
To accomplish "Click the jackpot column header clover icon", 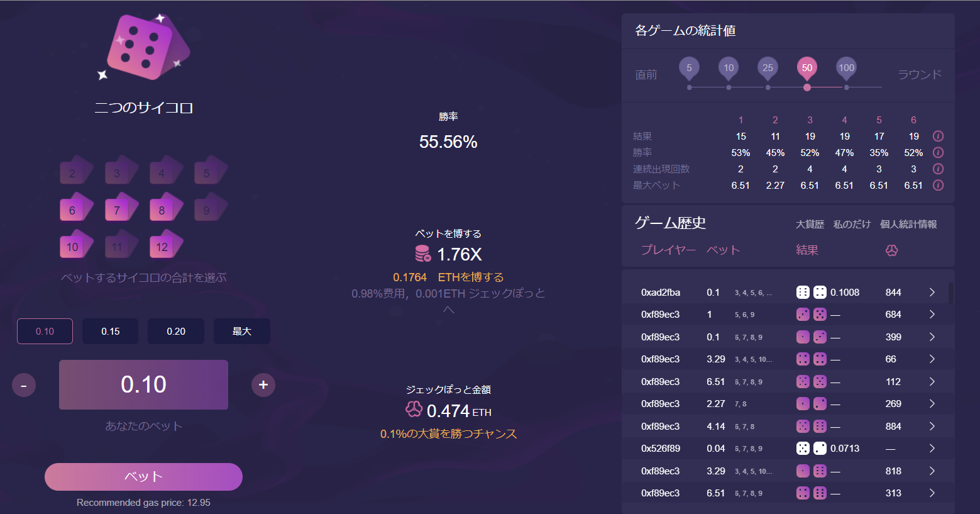I will pyautogui.click(x=891, y=250).
